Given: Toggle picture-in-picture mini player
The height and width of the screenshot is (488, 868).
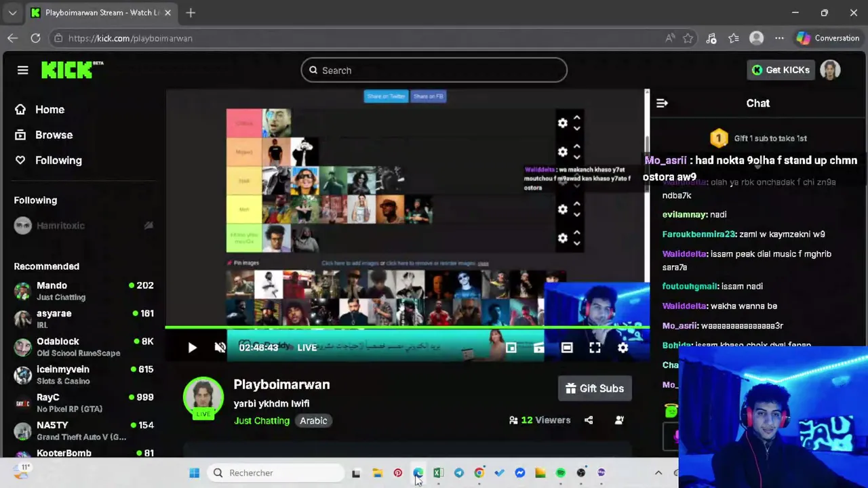Looking at the screenshot, I should tap(511, 348).
